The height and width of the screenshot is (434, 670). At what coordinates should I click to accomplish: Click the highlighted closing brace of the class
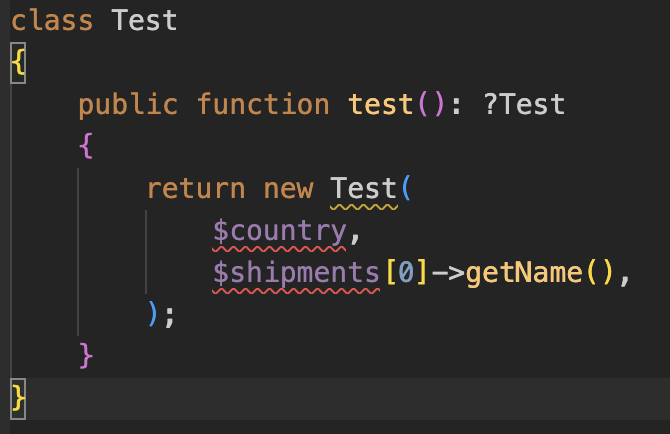(17, 398)
